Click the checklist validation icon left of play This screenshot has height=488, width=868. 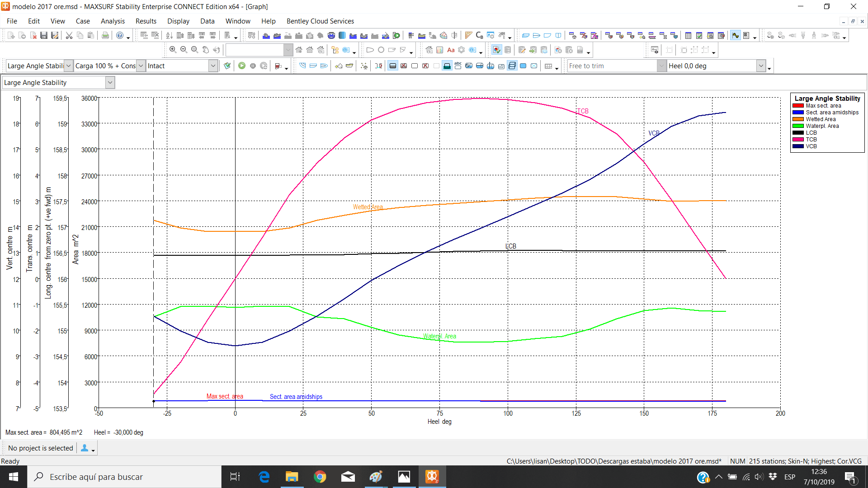coord(227,66)
